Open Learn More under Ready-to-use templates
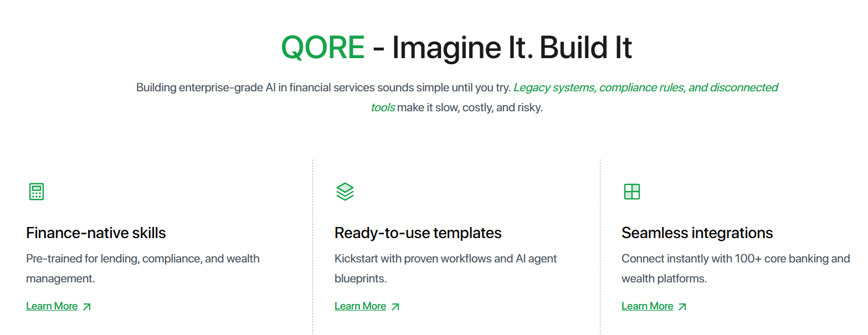 pos(360,305)
